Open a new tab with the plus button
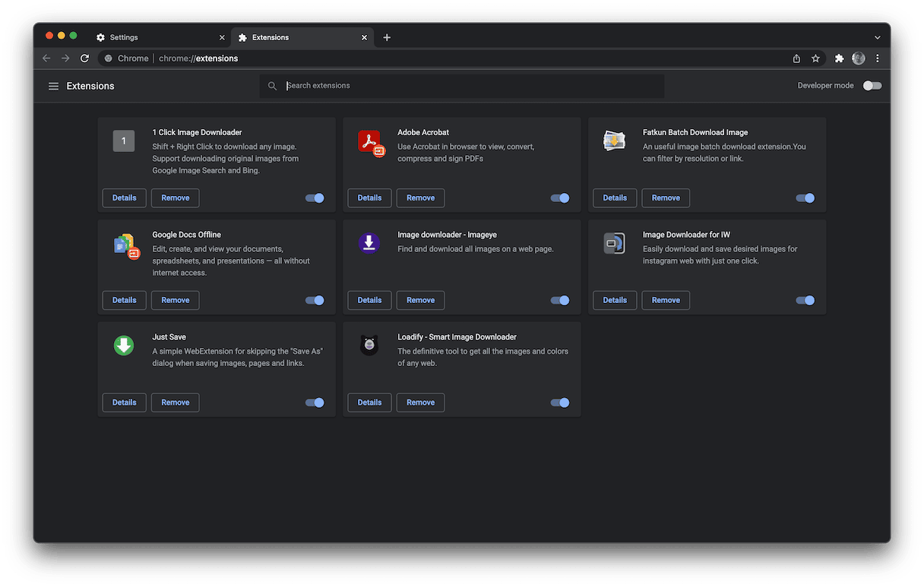Image resolution: width=924 pixels, height=587 pixels. coord(387,37)
